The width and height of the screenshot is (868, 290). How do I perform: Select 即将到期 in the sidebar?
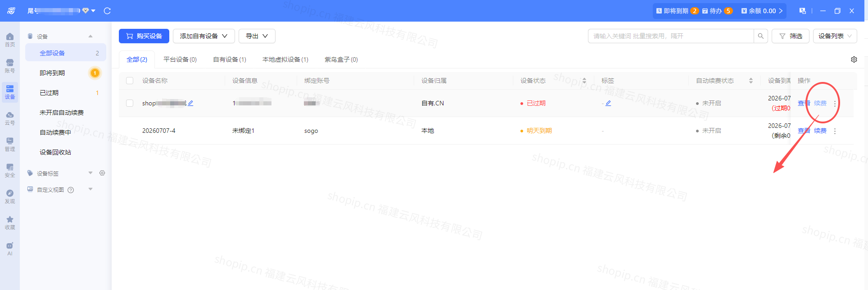66,73
